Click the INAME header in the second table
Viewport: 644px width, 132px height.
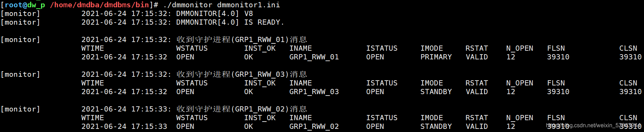(300, 83)
